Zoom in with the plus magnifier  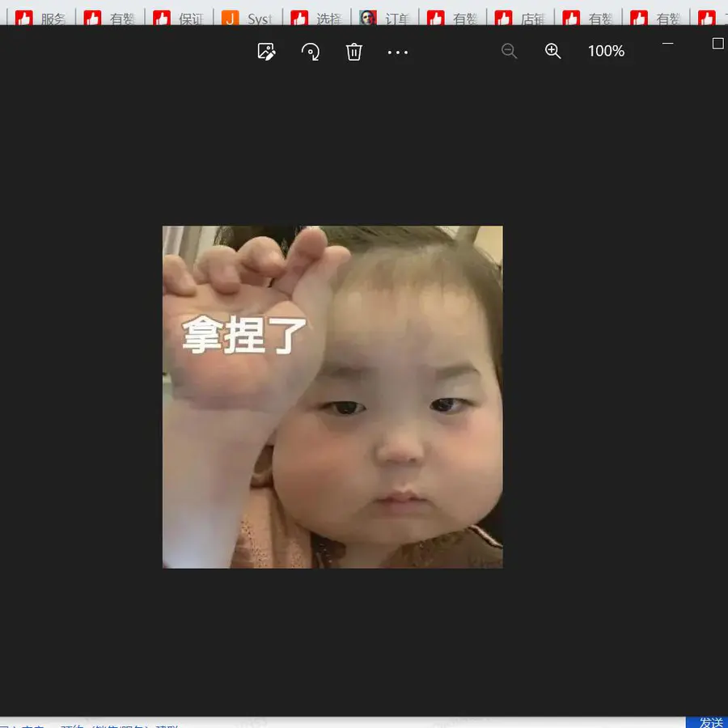click(552, 51)
